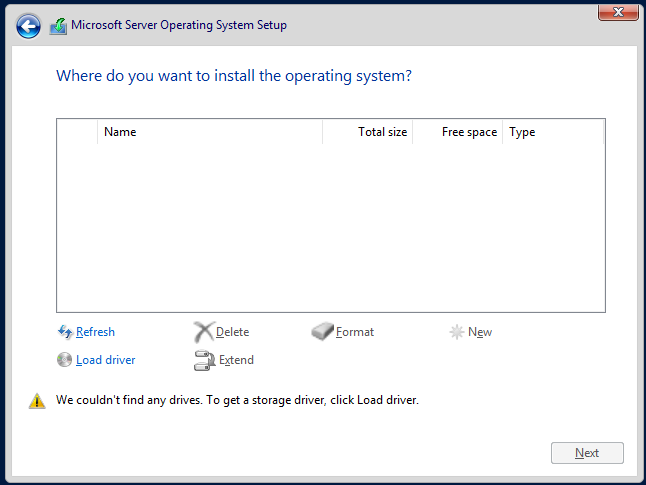Click the Extend drives icon
This screenshot has width=646, height=485.
(204, 360)
